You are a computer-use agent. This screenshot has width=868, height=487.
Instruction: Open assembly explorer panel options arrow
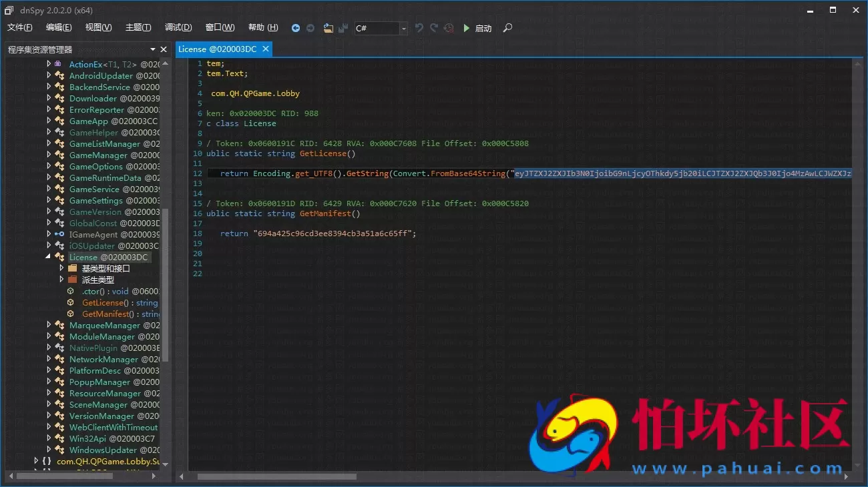pos(153,49)
